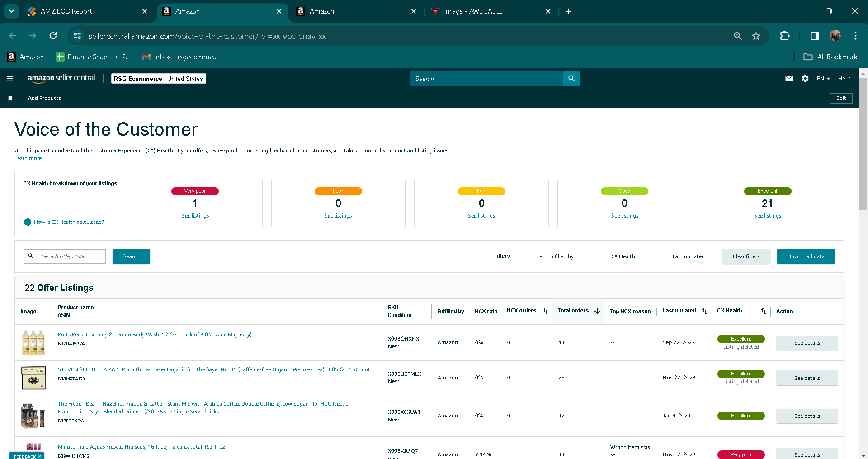See details for The Frozen Bean listing
The image size is (868, 459).
point(807,416)
